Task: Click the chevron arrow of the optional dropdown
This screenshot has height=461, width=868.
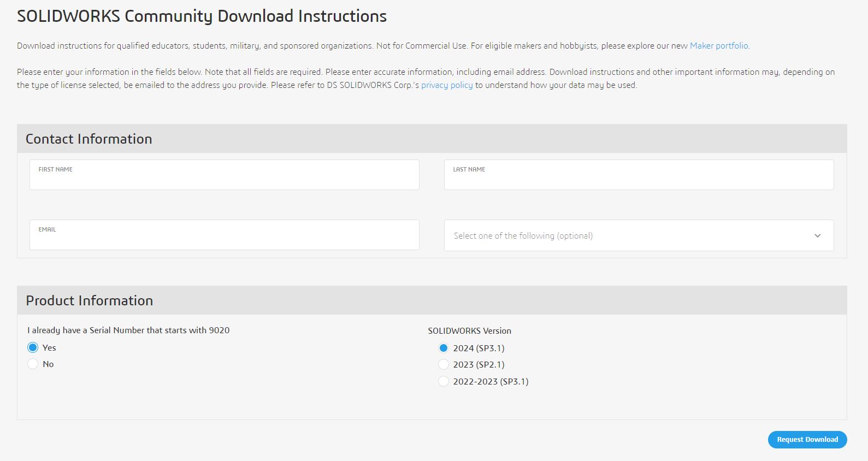Action: point(817,236)
